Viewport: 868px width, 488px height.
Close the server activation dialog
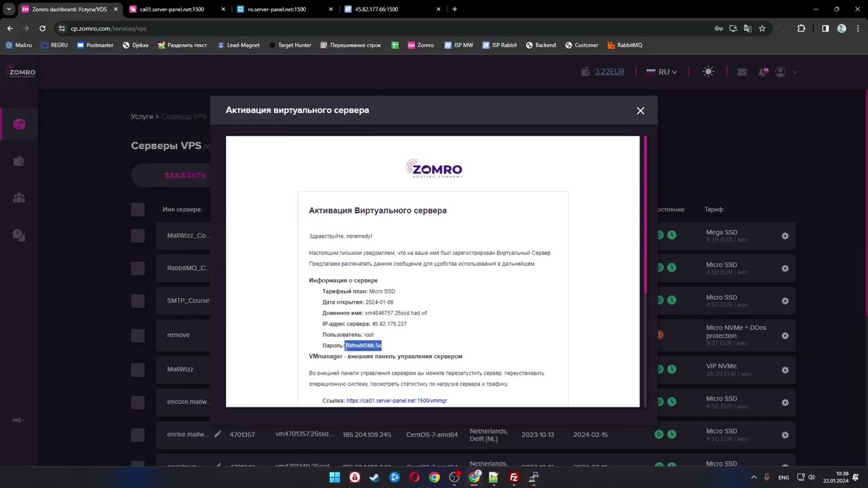(640, 110)
